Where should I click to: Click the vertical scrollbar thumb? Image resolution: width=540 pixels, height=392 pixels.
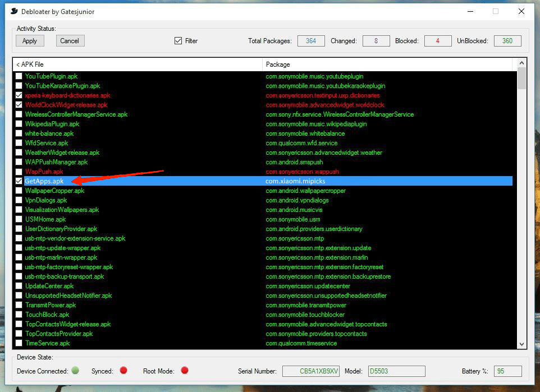coord(521,79)
